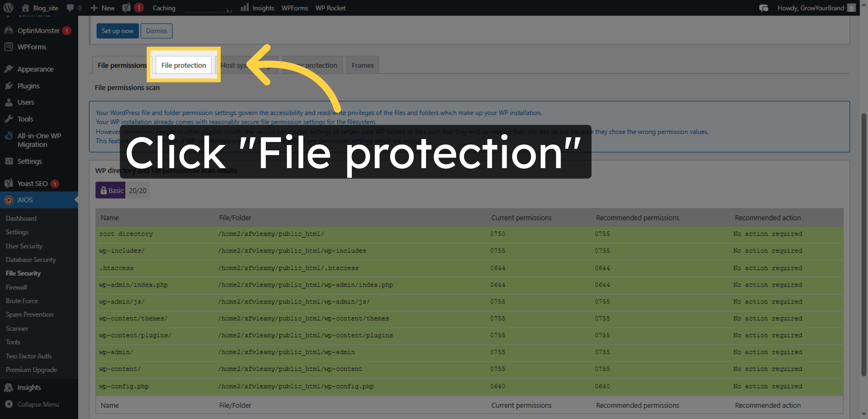Image resolution: width=868 pixels, height=419 pixels.
Task: Click the Set up now button
Action: coord(118,31)
